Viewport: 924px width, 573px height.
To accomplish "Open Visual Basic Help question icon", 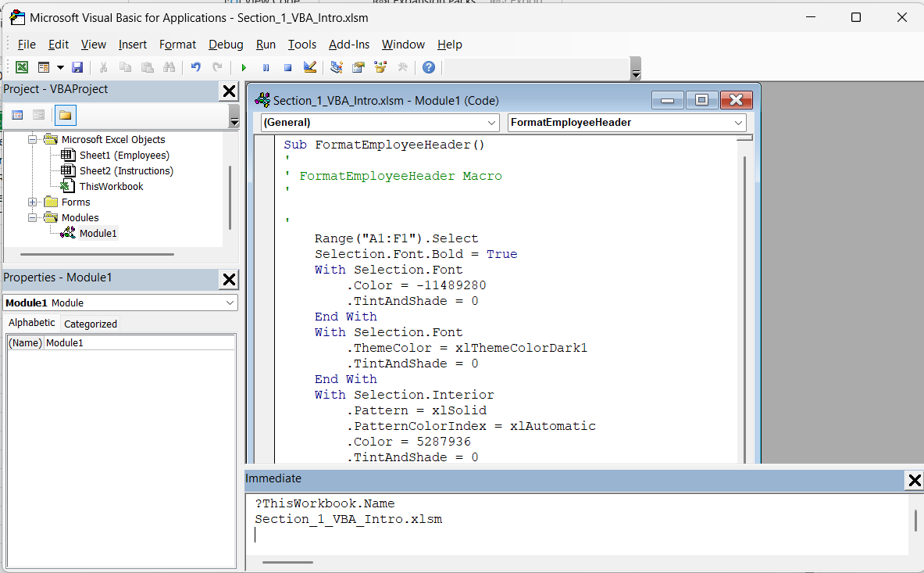I will pos(429,67).
